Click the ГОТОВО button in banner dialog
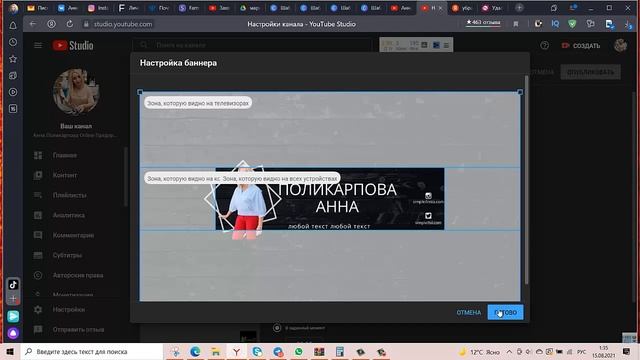 pos(505,312)
